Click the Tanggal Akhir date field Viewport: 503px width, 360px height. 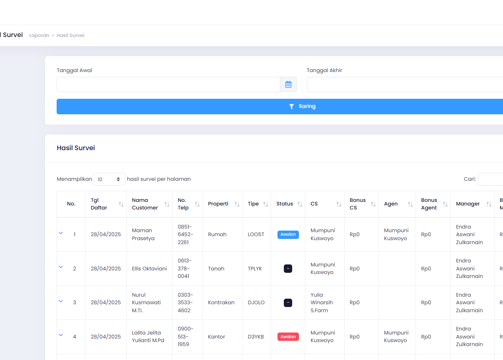(x=405, y=85)
